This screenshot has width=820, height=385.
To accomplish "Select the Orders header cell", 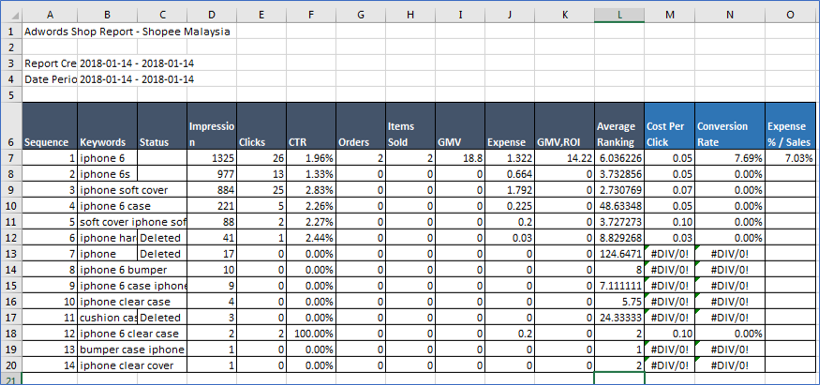I will point(360,126).
